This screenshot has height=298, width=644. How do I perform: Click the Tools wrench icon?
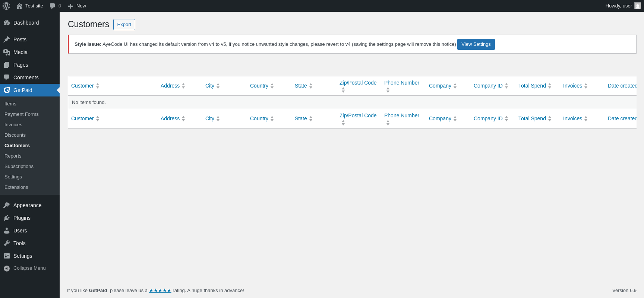[7, 243]
